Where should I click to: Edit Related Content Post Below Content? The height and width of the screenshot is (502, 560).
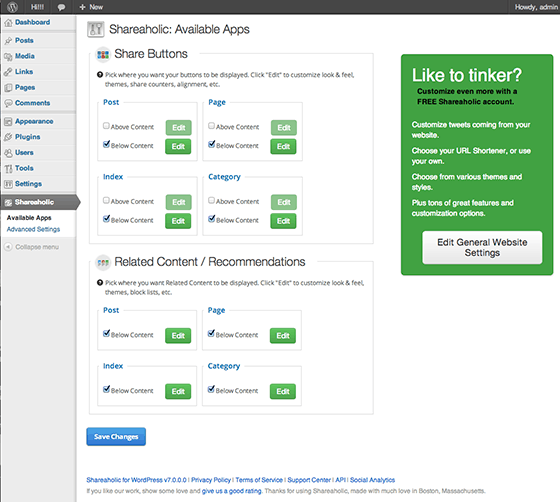pyautogui.click(x=178, y=336)
